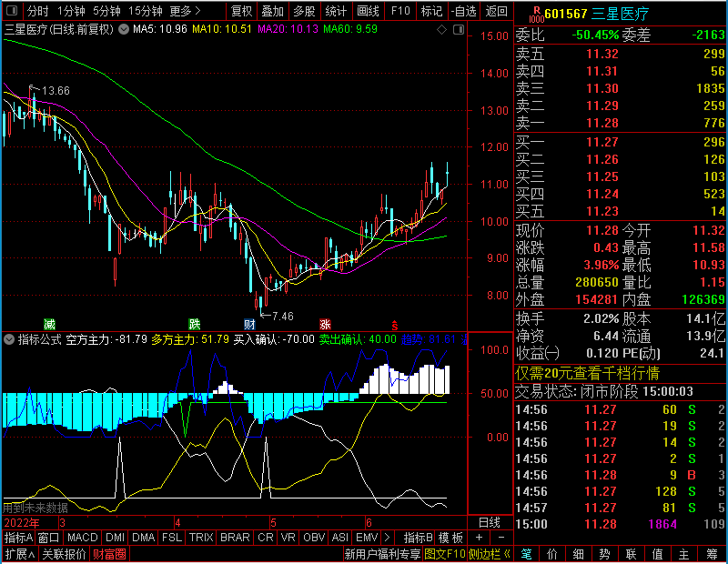Select the 细 details tab

[579, 554]
